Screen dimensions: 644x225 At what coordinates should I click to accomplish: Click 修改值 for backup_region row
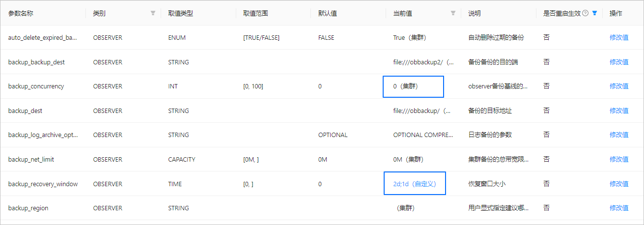(x=619, y=208)
